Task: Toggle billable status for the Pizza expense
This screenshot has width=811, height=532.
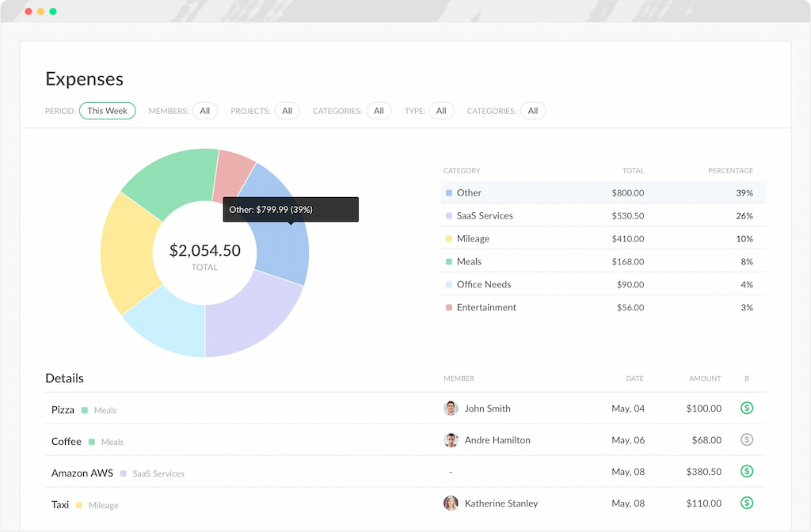Action: [746, 408]
